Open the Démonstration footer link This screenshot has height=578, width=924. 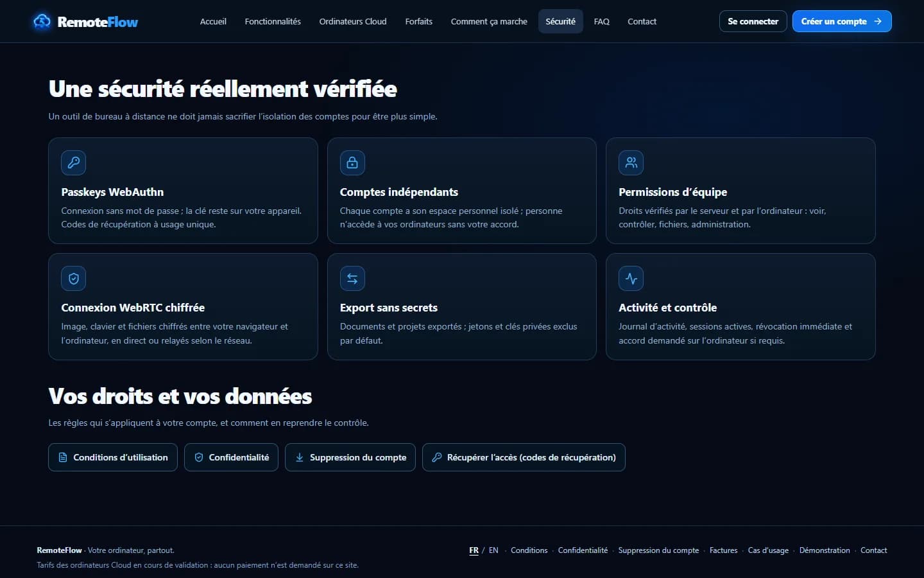(x=825, y=550)
